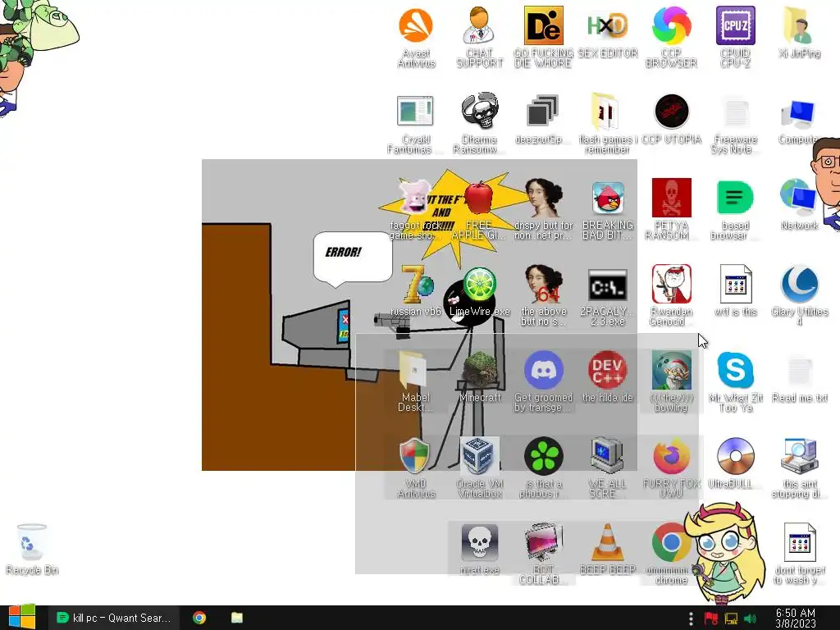The image size is (840, 630).
Task: Select the BOT COLLAB desktop icon
Action: (x=543, y=555)
